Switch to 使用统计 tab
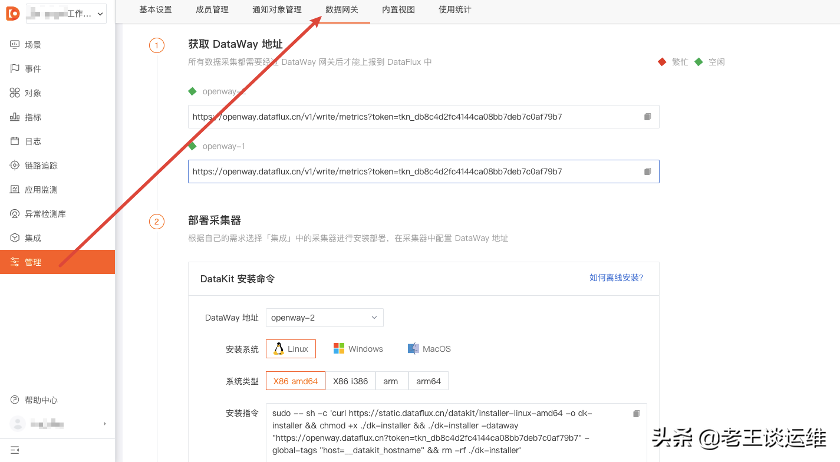This screenshot has height=462, width=840. tap(455, 10)
